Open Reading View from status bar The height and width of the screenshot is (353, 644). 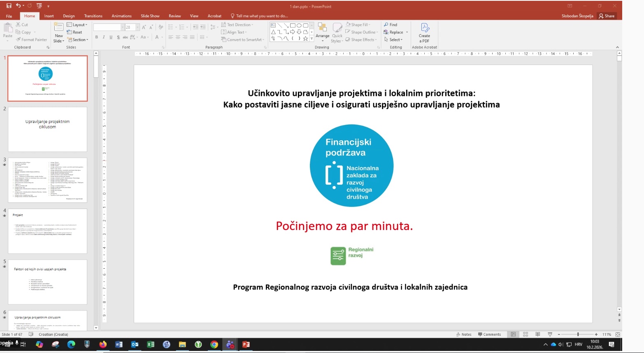537,334
